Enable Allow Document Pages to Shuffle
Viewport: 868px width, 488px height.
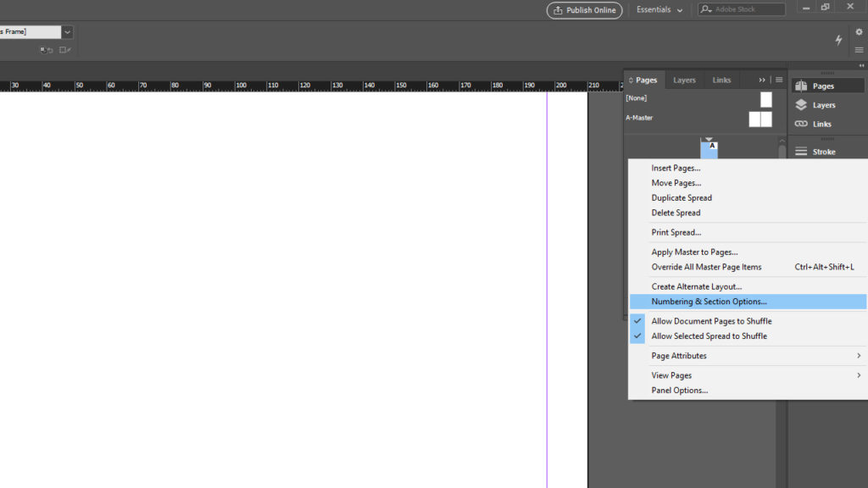(710, 320)
